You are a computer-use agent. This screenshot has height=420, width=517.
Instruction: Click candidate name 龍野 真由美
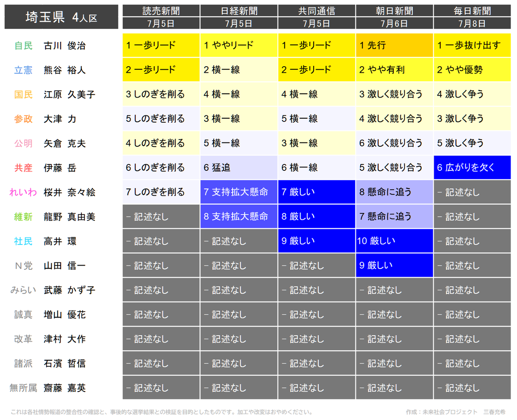69,217
